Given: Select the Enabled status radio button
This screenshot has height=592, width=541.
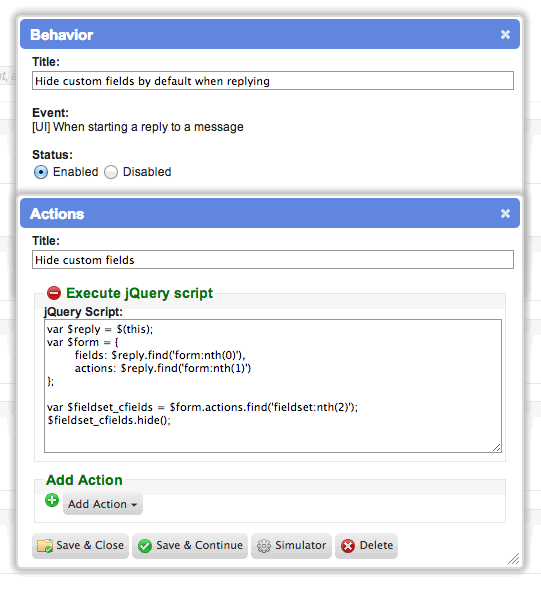Looking at the screenshot, I should pyautogui.click(x=41, y=172).
